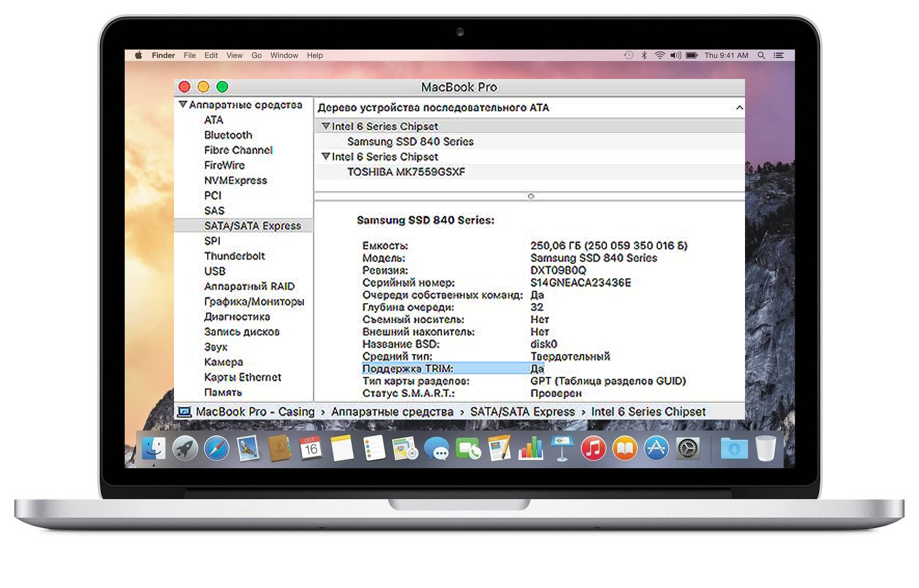Click Wi-Fi icon in menu bar
The image size is (919, 588).
click(660, 55)
